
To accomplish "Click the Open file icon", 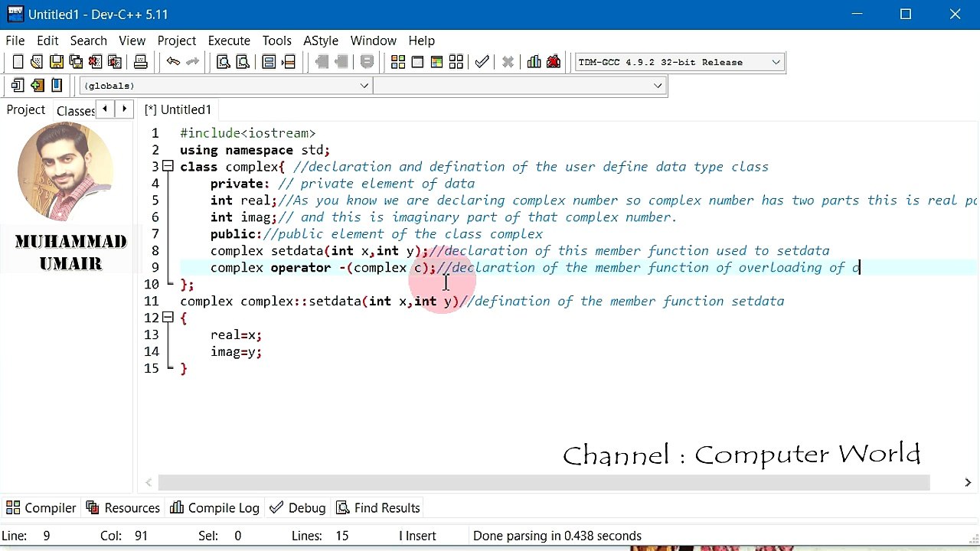I will pyautogui.click(x=37, y=62).
